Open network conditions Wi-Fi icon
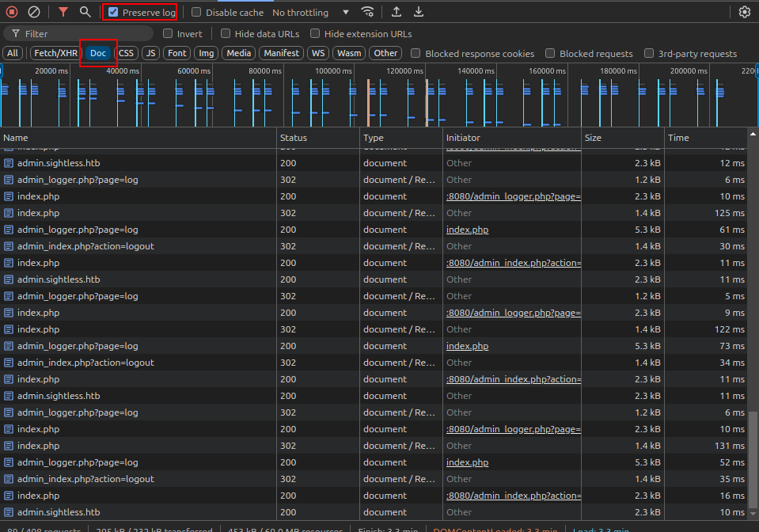 pos(367,12)
